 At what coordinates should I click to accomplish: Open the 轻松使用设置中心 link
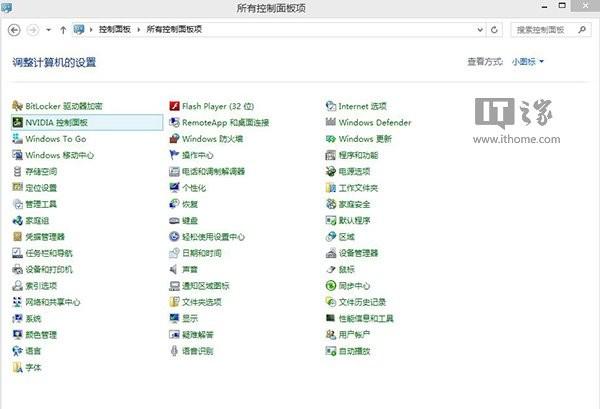(x=213, y=237)
